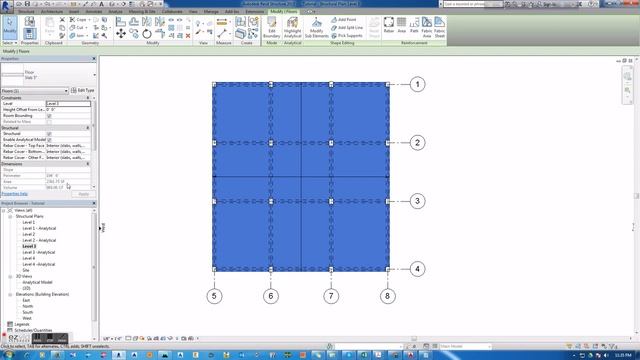Click the Save icon in quick access toolbar

(27, 4)
